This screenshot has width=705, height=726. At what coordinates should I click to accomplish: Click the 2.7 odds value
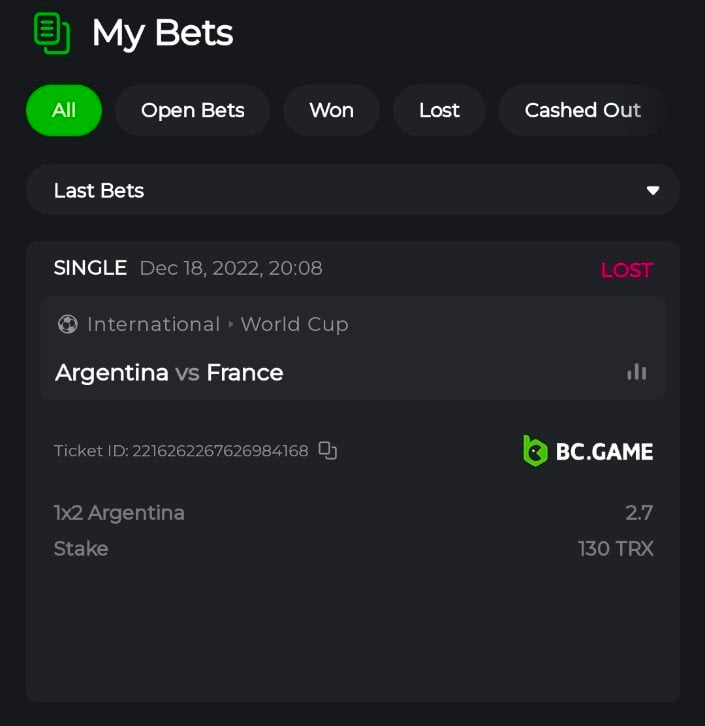pyautogui.click(x=639, y=513)
